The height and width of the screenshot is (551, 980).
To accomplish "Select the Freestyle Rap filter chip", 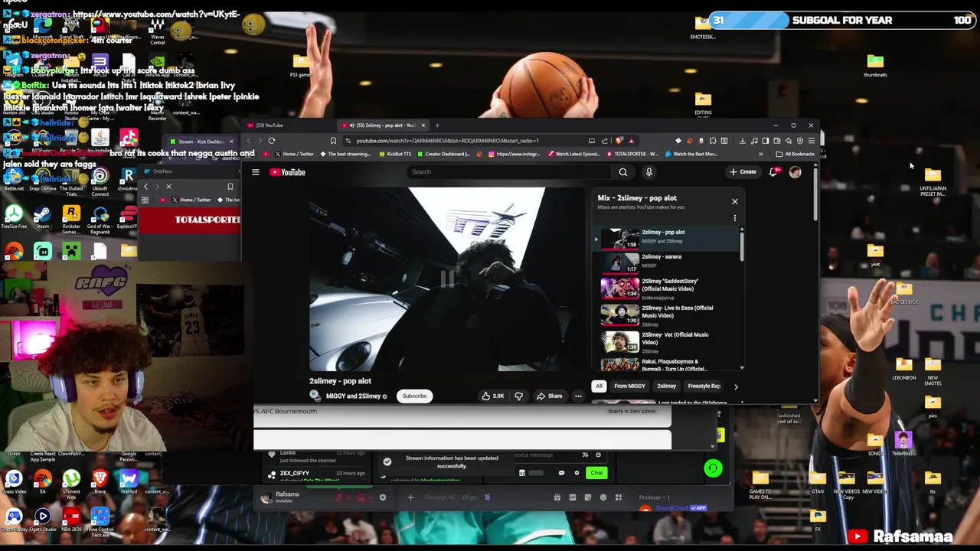I will click(x=704, y=386).
